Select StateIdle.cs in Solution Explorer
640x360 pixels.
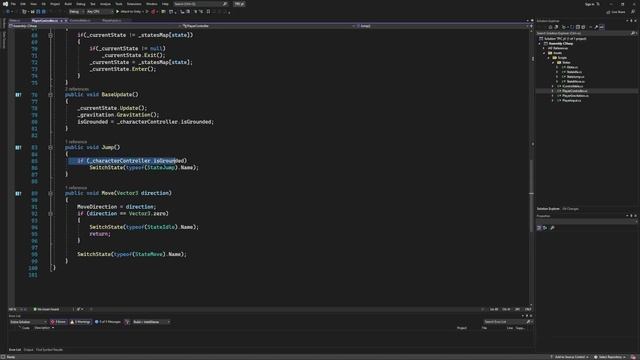coord(574,72)
